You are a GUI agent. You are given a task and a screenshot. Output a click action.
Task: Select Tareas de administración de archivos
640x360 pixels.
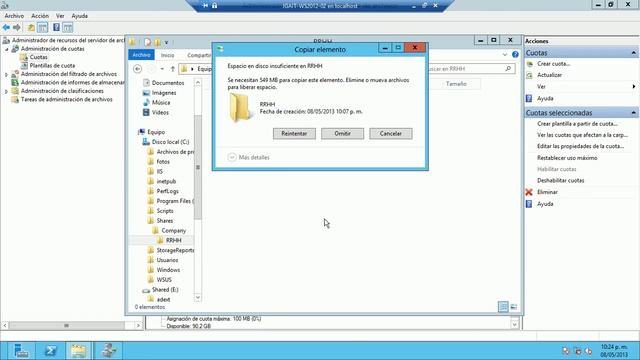coord(67,100)
